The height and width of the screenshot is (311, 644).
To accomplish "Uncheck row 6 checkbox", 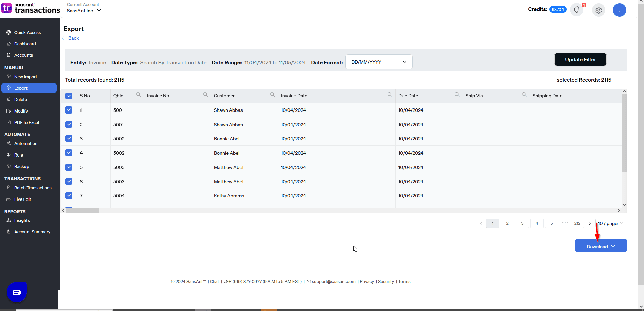I will [69, 181].
